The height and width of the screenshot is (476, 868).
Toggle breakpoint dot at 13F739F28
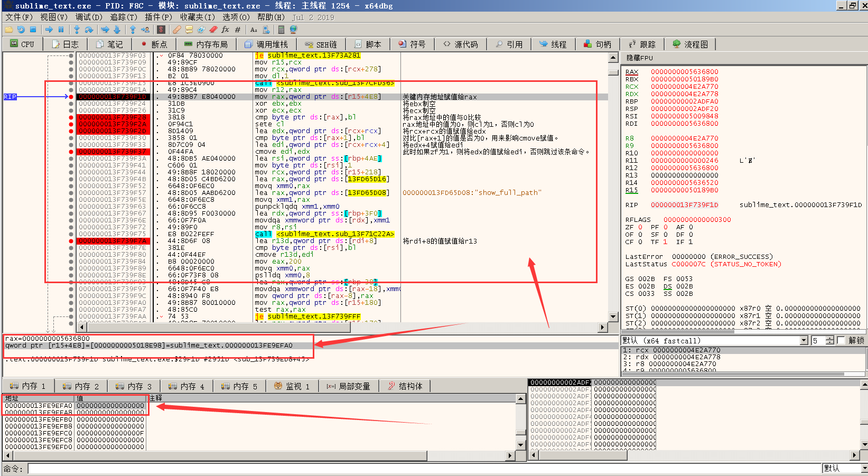(71, 117)
